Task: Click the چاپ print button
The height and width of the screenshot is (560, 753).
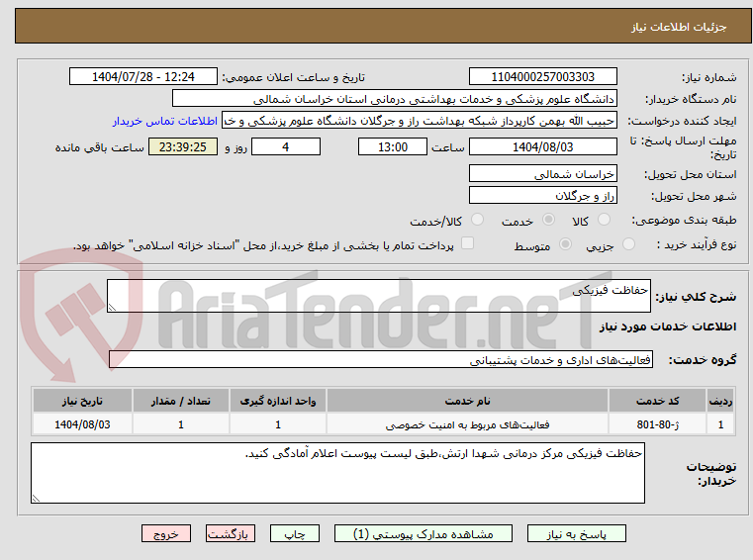Action: click(x=295, y=534)
